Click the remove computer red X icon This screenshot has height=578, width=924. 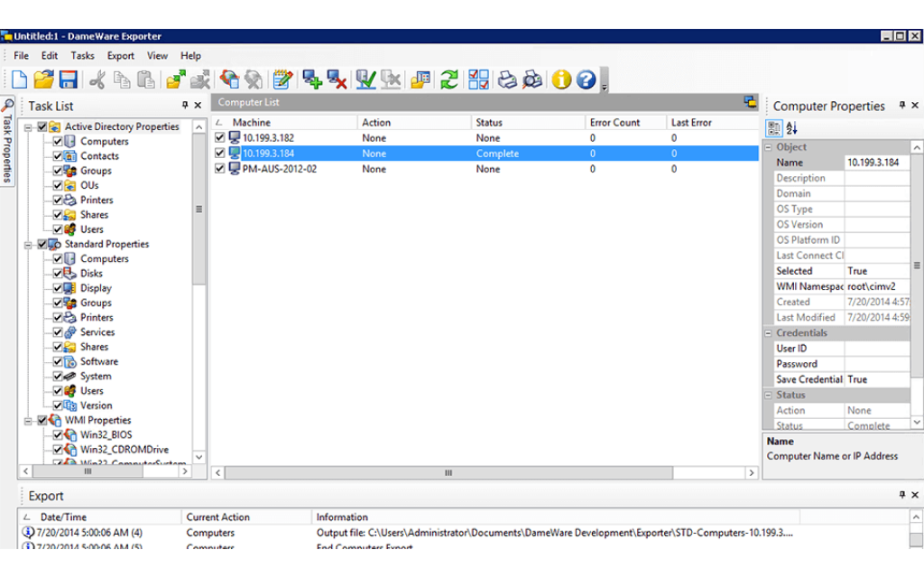pyautogui.click(x=337, y=80)
